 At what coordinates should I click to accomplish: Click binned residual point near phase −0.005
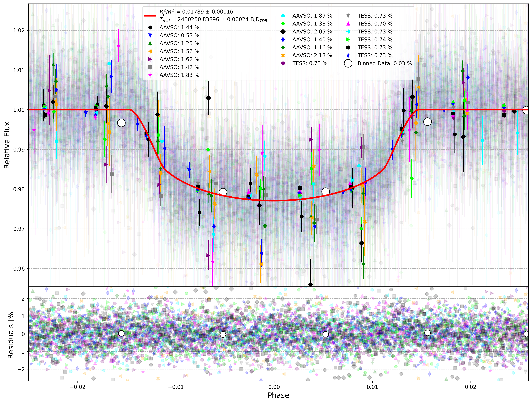[x=223, y=334]
